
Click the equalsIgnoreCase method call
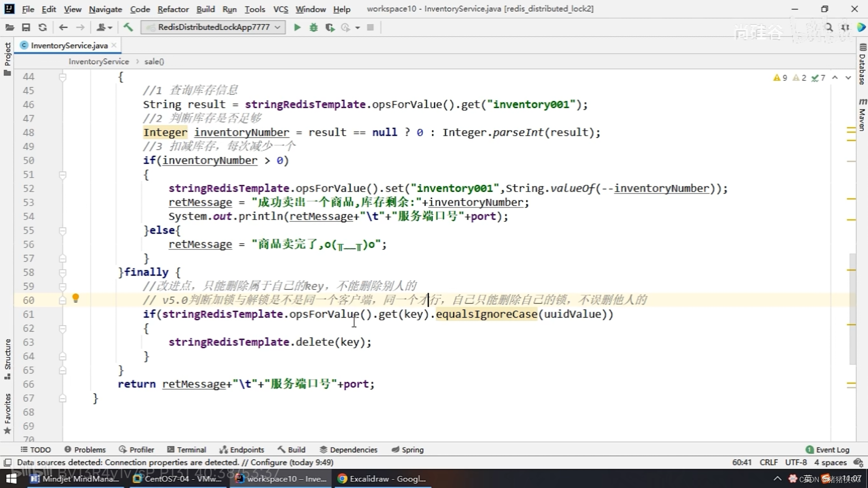[487, 314]
